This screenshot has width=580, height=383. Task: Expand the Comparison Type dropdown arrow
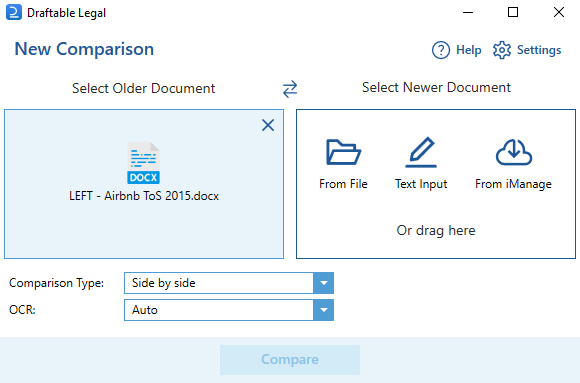[324, 283]
